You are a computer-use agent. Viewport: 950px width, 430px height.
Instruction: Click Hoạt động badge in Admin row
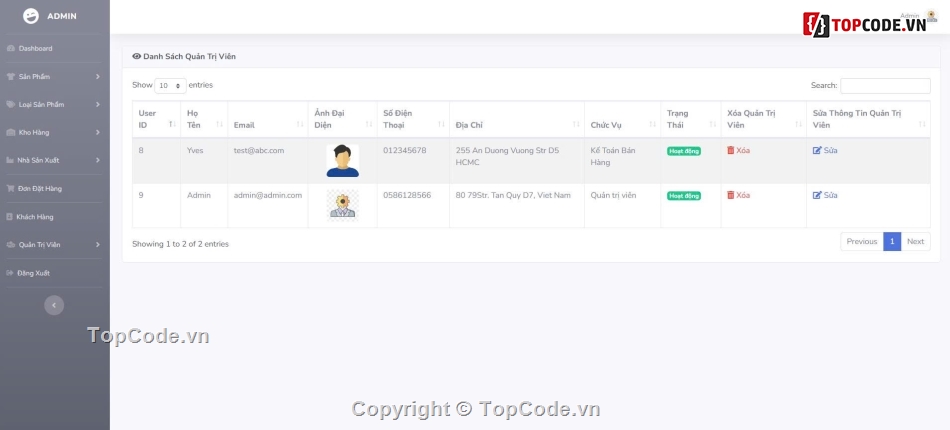pyautogui.click(x=684, y=196)
